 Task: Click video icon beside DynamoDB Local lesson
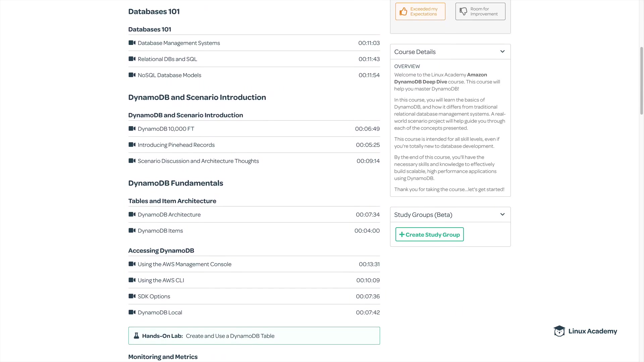[132, 312]
